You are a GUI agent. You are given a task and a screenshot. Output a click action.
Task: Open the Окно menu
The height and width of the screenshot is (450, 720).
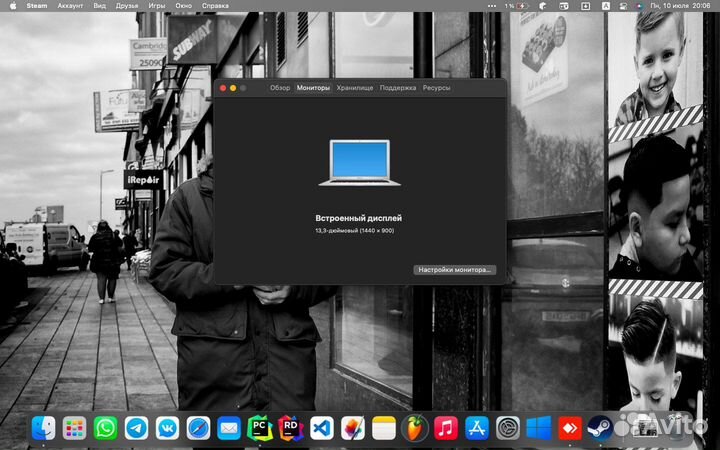[183, 6]
